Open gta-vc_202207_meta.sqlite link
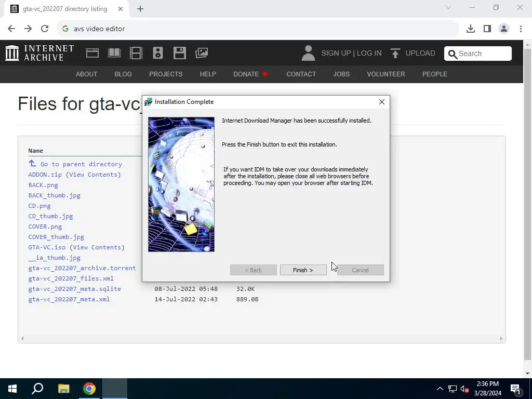This screenshot has width=532, height=399. pyautogui.click(x=75, y=289)
